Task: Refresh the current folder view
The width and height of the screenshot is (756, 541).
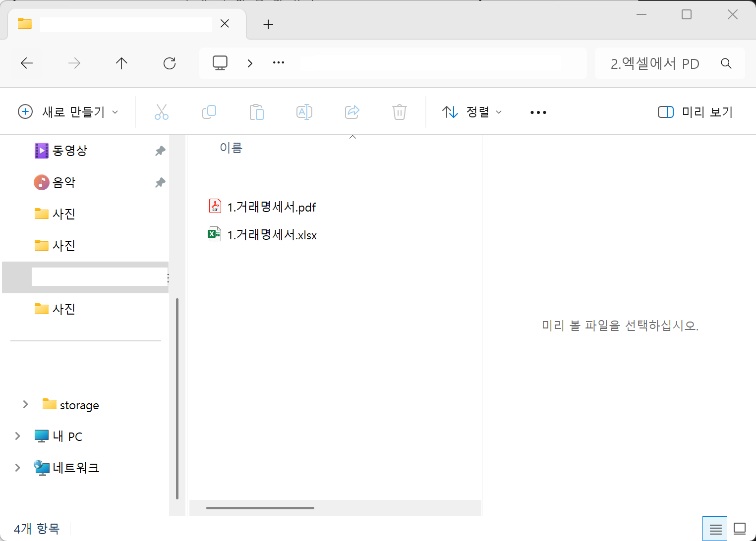Action: pos(170,63)
